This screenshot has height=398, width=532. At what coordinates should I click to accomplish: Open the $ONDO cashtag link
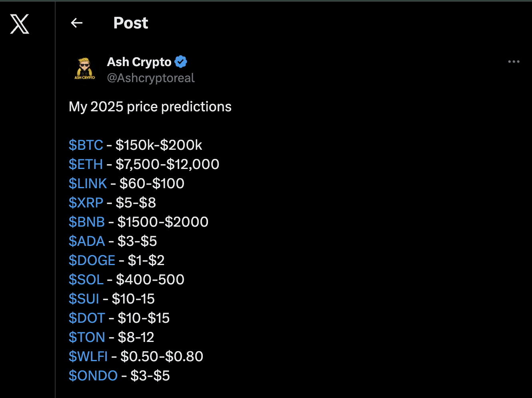pos(93,376)
